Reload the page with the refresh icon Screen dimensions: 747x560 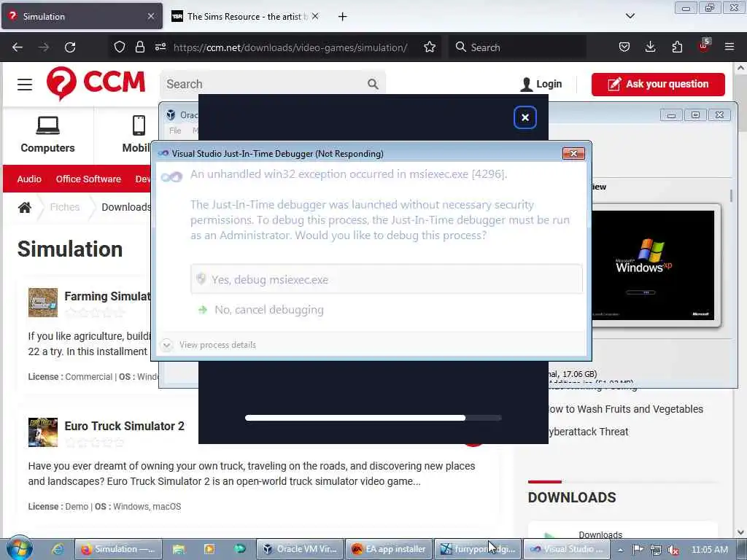pyautogui.click(x=70, y=47)
